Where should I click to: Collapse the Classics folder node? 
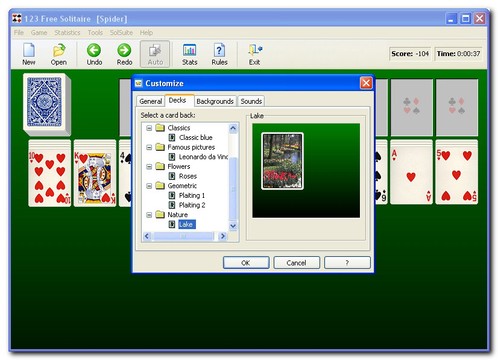pos(149,128)
